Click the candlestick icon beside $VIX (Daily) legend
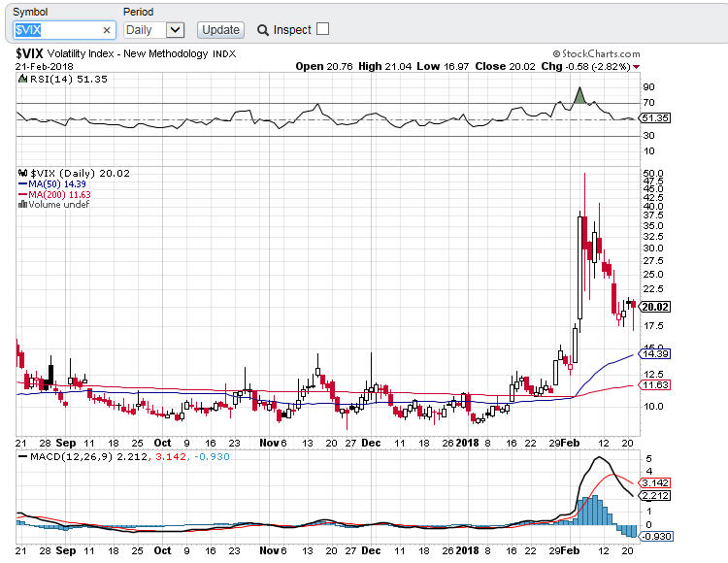 23,174
